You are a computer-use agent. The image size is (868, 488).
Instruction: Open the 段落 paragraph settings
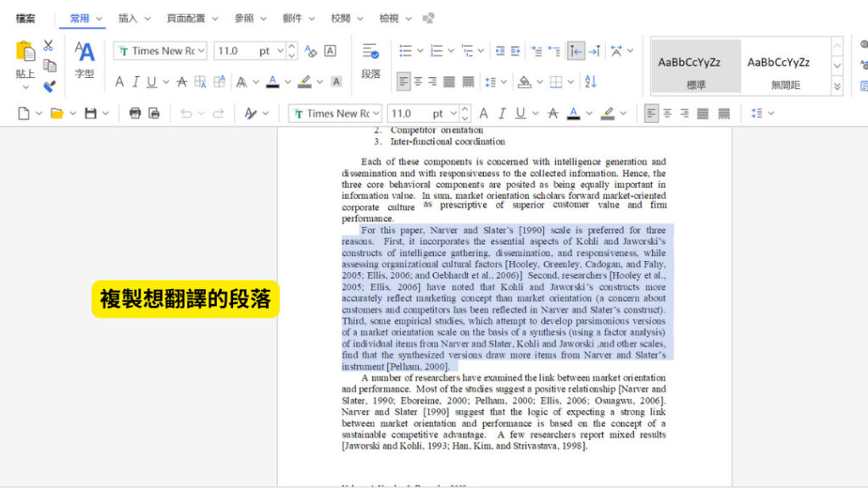[x=370, y=60]
